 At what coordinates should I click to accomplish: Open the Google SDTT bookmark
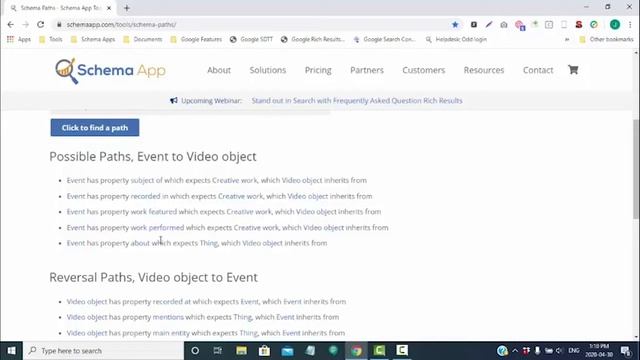[251, 39]
